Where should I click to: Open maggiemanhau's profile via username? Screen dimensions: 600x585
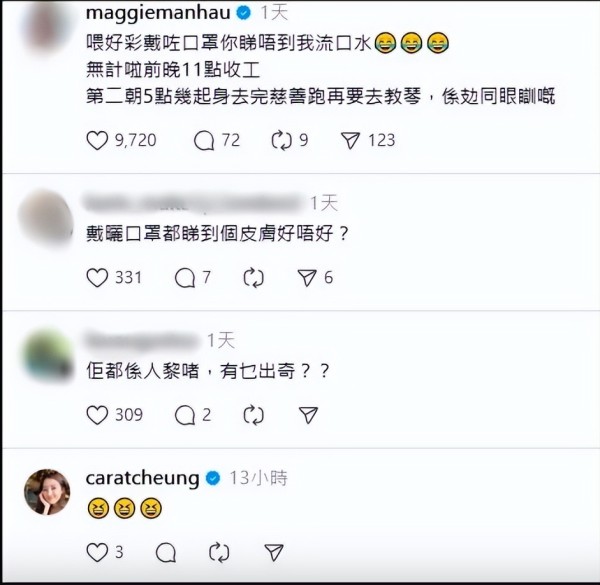(x=158, y=13)
